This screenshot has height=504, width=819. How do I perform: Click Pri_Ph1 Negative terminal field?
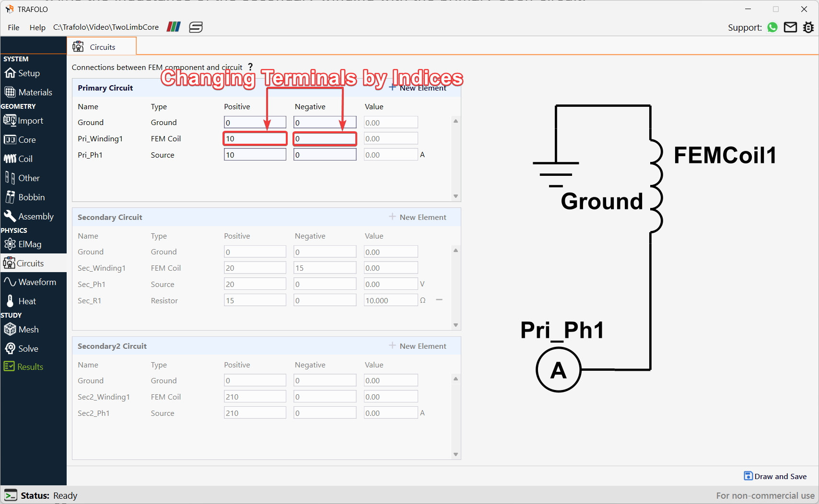(325, 155)
